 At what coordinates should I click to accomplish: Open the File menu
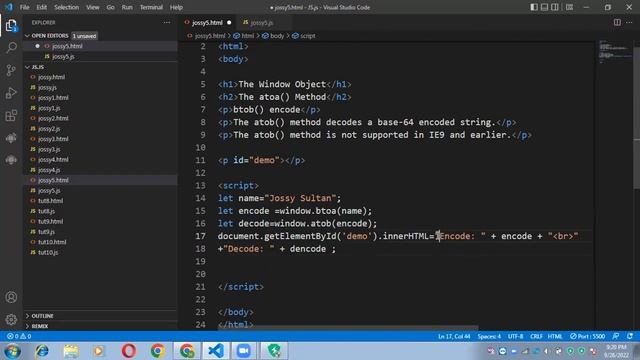[x=24, y=7]
